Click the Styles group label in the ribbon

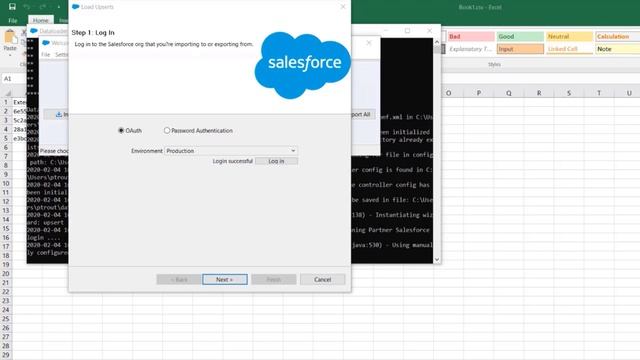pyautogui.click(x=494, y=64)
